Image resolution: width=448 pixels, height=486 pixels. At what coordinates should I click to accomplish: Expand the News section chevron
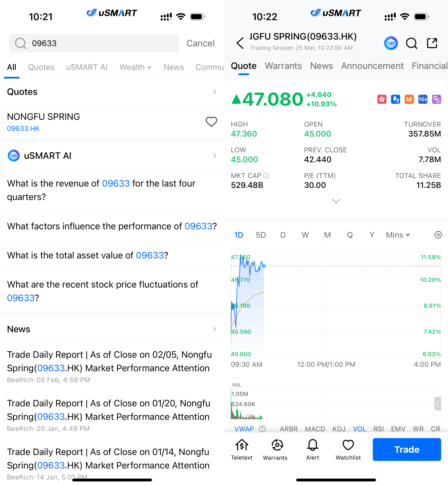[214, 329]
